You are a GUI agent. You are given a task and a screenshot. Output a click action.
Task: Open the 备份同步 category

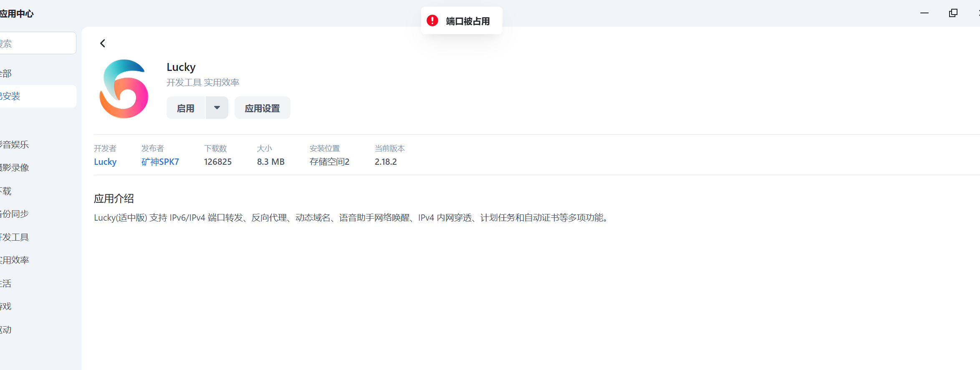click(15, 214)
